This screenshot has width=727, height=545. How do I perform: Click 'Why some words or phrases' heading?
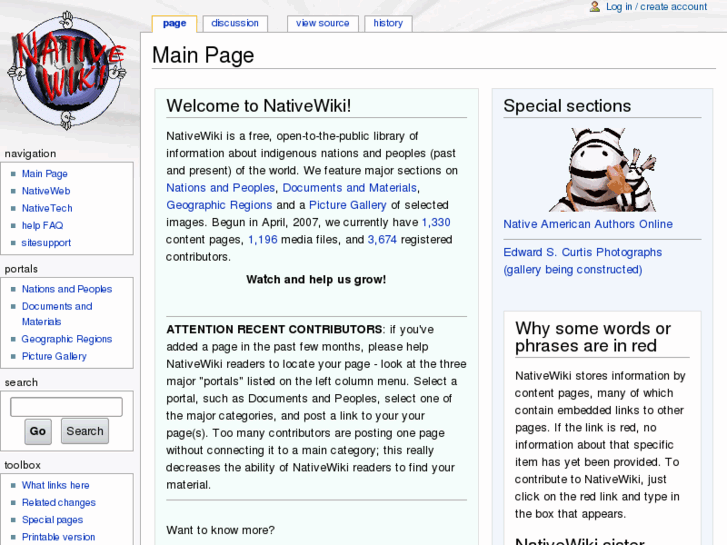[x=593, y=337]
